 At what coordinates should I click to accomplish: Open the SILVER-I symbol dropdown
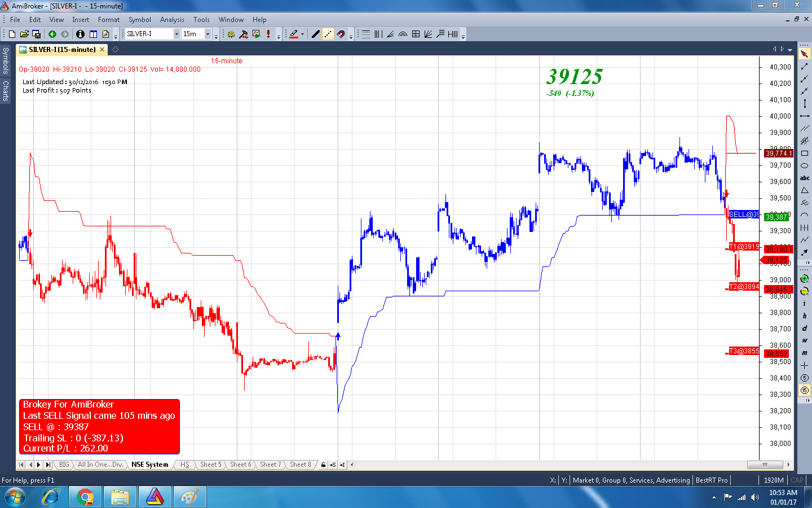[176, 34]
